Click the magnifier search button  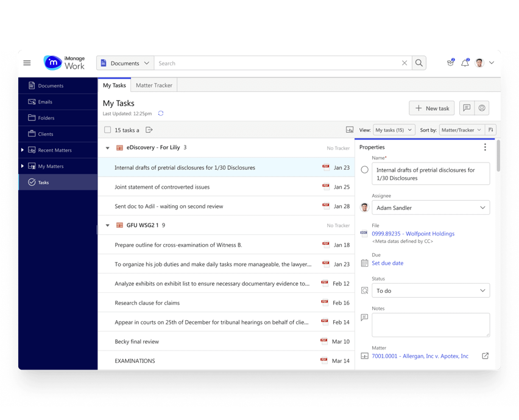pos(418,63)
